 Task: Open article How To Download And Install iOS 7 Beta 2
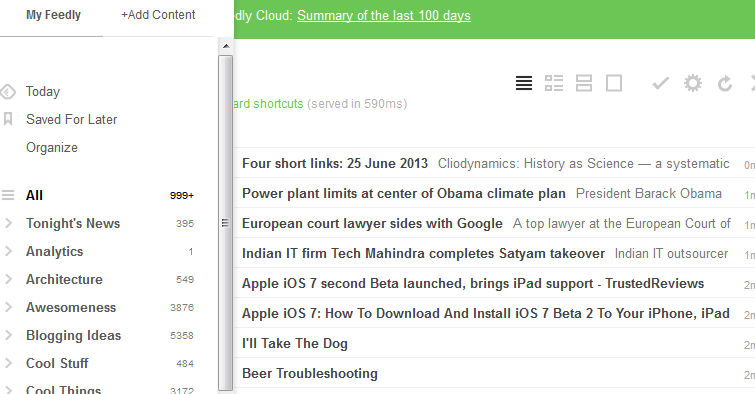pyautogui.click(x=486, y=313)
